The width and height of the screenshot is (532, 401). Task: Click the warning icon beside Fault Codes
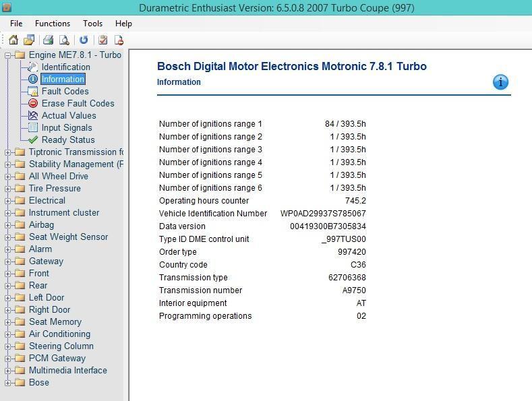point(32,91)
